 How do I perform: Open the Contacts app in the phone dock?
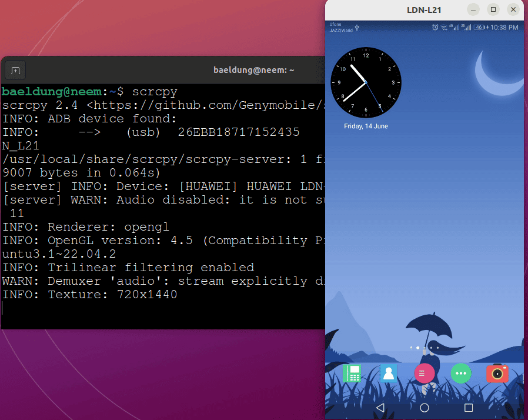point(389,373)
